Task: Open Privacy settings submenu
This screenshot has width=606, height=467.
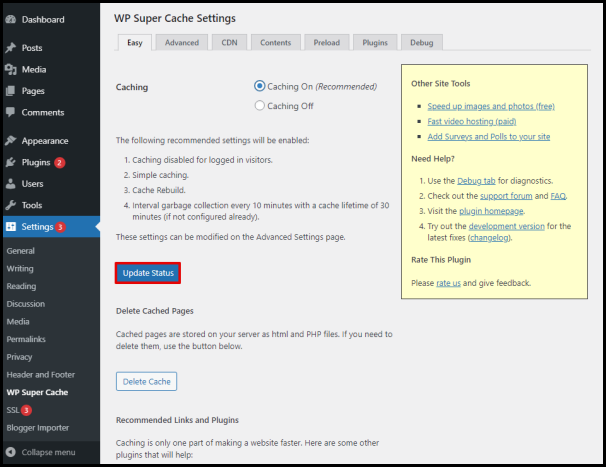Action: (x=19, y=357)
